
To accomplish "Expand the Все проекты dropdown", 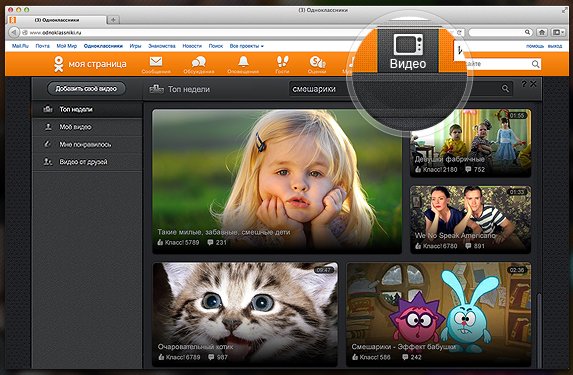I will click(246, 46).
